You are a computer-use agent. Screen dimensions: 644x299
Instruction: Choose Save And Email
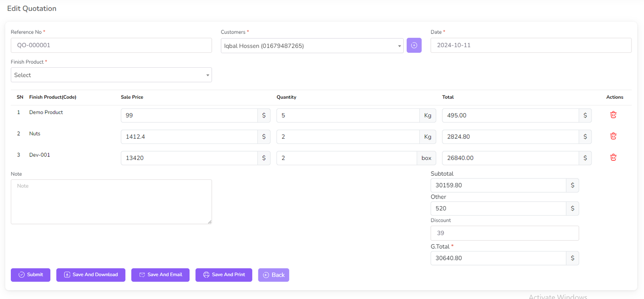[160, 275]
